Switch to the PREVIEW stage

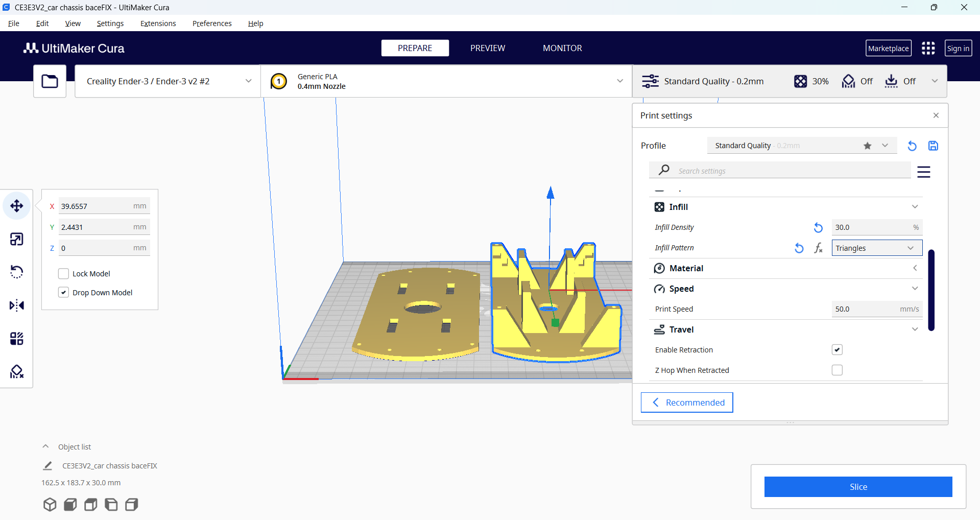click(488, 48)
